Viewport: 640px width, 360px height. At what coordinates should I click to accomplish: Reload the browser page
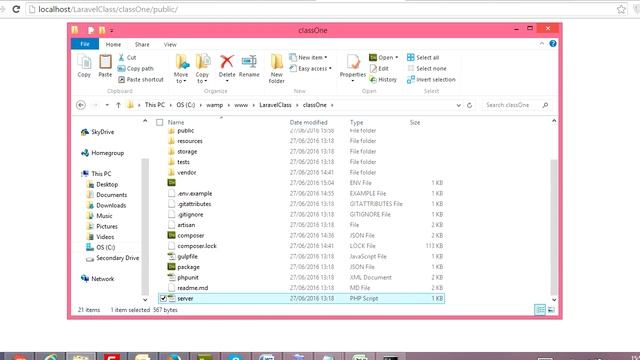tap(16, 9)
